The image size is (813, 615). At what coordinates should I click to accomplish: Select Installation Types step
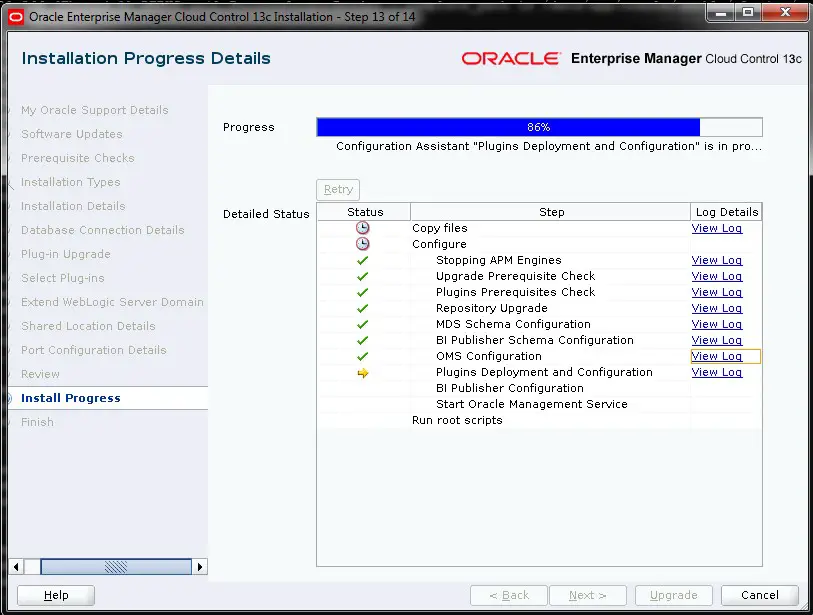(x=71, y=182)
